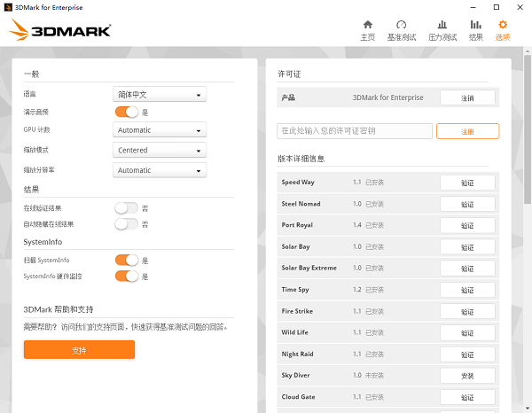Turn on 自动隐藏在线结果 switch
532x413 pixels.
tap(127, 224)
